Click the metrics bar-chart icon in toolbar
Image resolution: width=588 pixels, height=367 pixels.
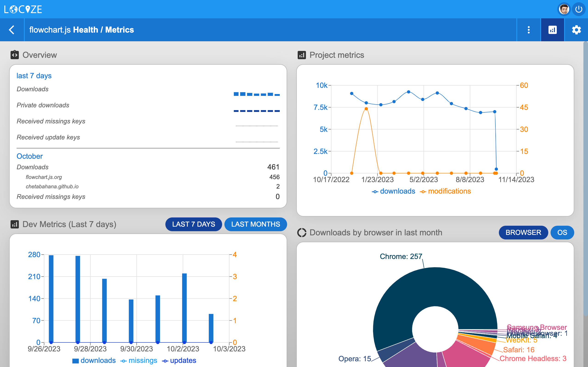click(553, 30)
